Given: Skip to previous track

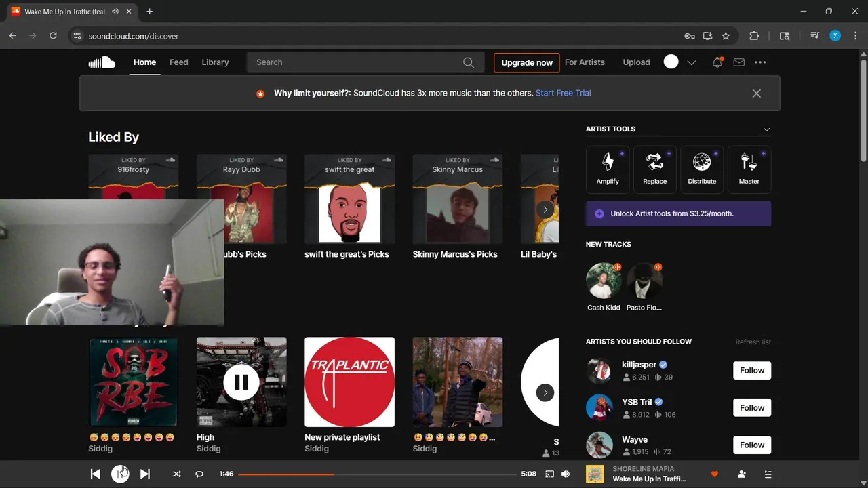Looking at the screenshot, I should 96,474.
